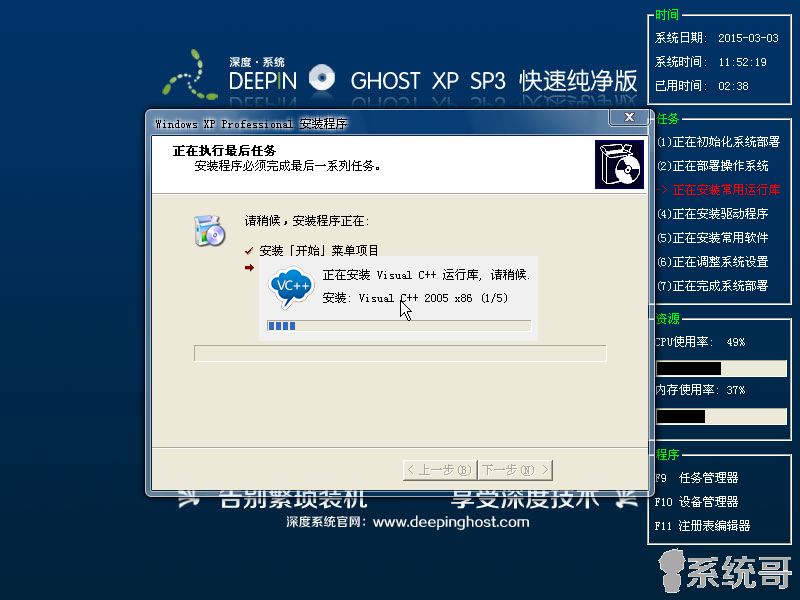Click the CPU usage value 49%

pyautogui.click(x=736, y=342)
